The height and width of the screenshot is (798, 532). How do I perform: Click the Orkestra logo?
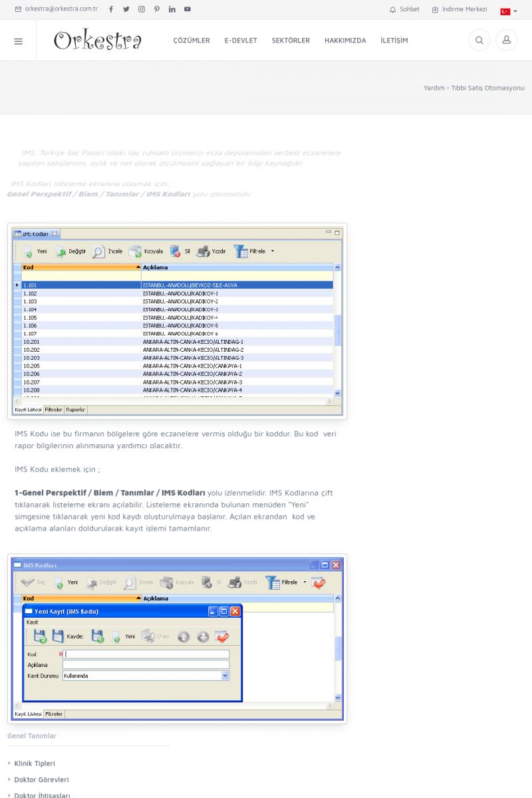pyautogui.click(x=98, y=41)
